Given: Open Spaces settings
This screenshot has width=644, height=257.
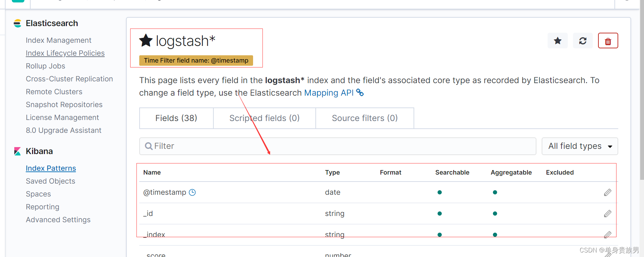Looking at the screenshot, I should coord(38,194).
